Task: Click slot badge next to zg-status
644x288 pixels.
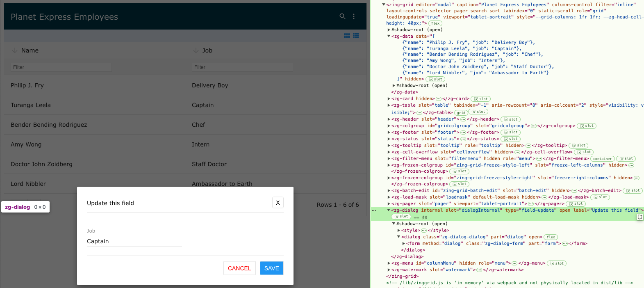Action: [x=510, y=139]
